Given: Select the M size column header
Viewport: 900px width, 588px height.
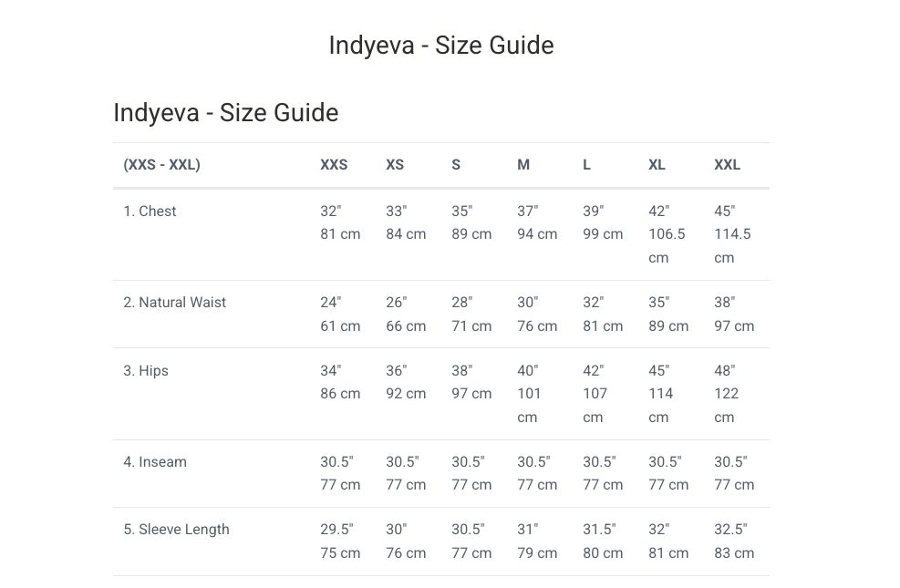Looking at the screenshot, I should point(522,165).
